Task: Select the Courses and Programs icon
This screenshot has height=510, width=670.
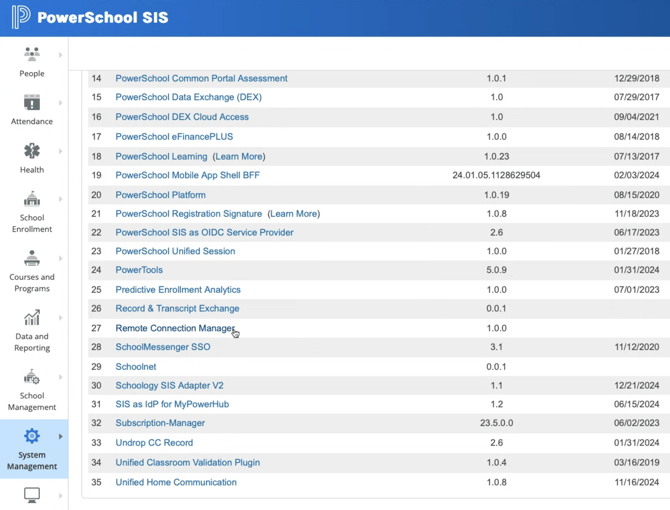Action: tap(32, 259)
